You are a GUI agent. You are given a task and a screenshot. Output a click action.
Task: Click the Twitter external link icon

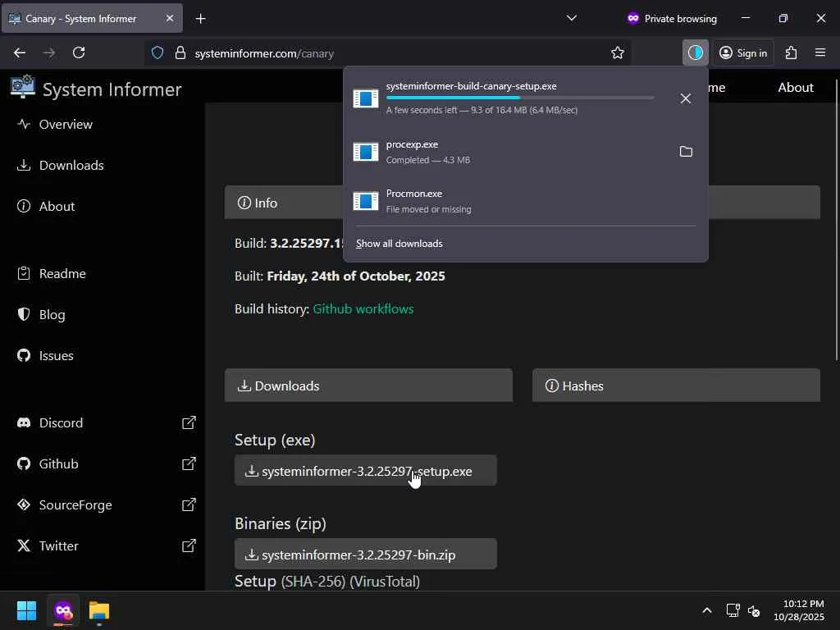[x=189, y=546]
